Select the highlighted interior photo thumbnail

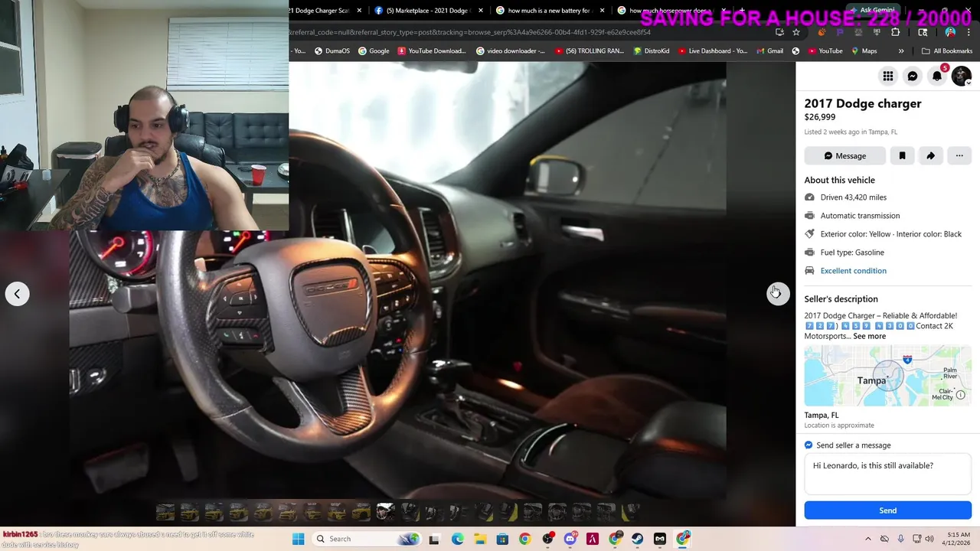pyautogui.click(x=385, y=511)
